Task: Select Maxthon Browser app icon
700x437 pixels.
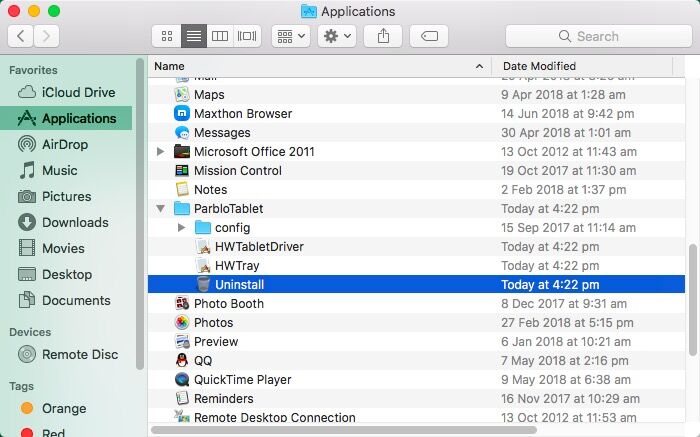Action: pos(182,114)
